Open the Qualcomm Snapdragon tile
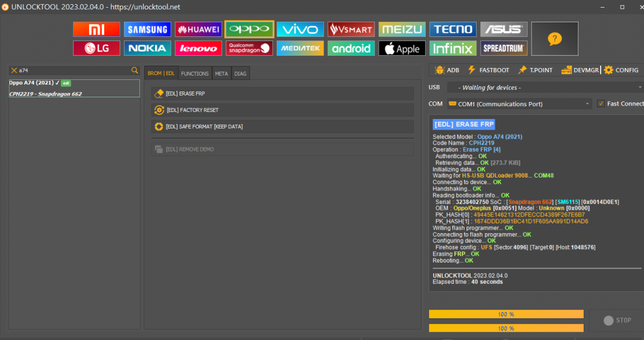644x340 pixels. tap(249, 48)
